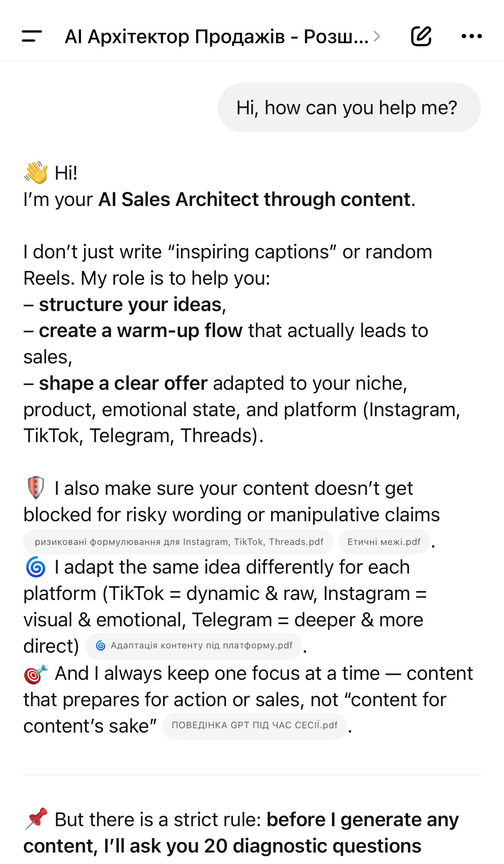Open the sidebar menu icon
The width and height of the screenshot is (504, 864).
coord(32,36)
